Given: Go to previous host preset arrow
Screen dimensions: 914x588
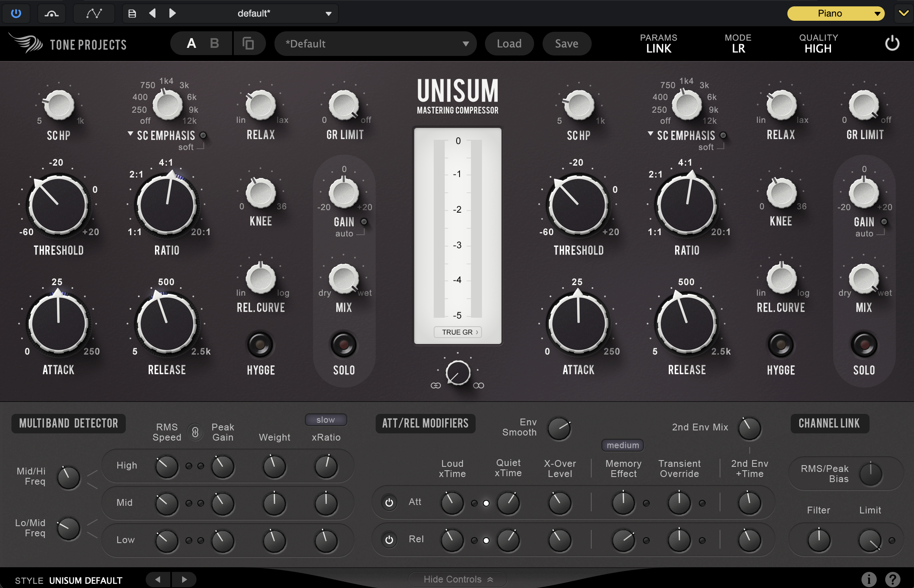Looking at the screenshot, I should tap(152, 13).
